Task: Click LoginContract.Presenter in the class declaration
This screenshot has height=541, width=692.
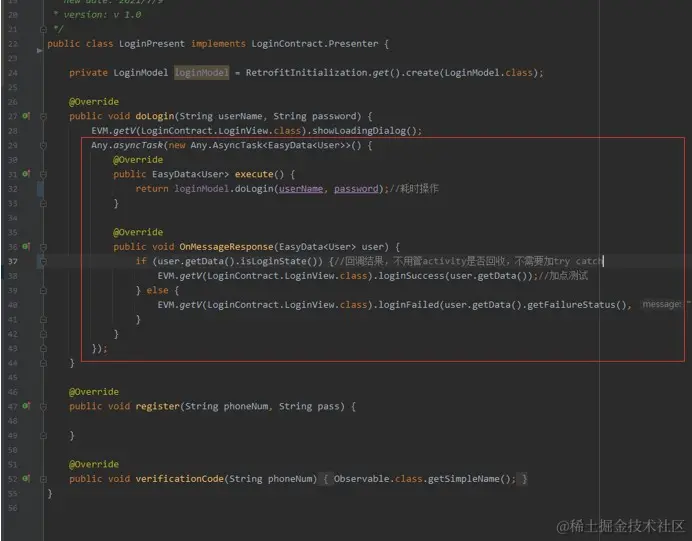Action: click(x=315, y=44)
